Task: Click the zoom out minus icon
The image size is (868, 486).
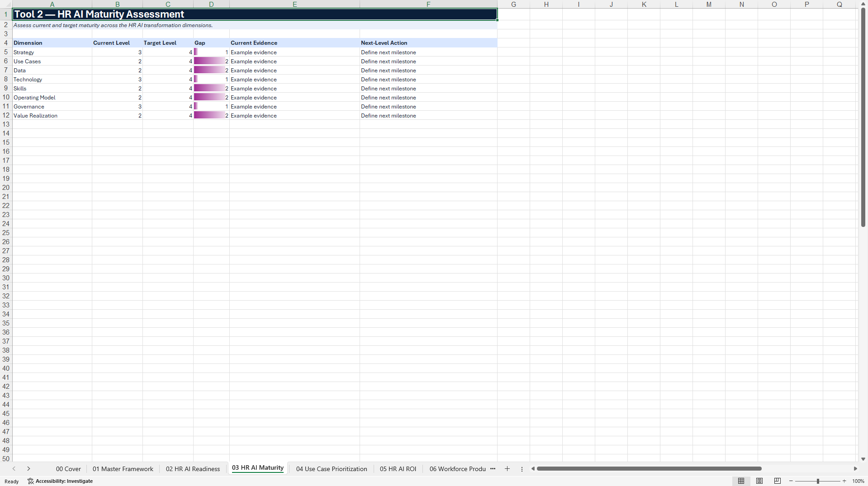Action: (x=791, y=481)
